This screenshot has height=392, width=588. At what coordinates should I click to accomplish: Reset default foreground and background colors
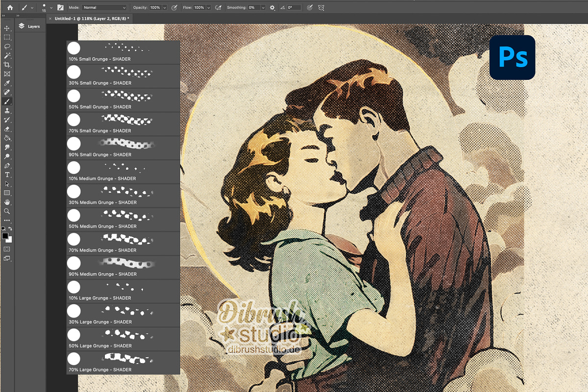4,228
